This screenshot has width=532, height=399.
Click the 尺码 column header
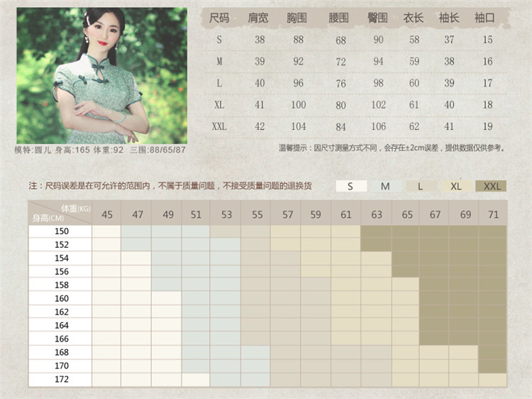pyautogui.click(x=219, y=18)
